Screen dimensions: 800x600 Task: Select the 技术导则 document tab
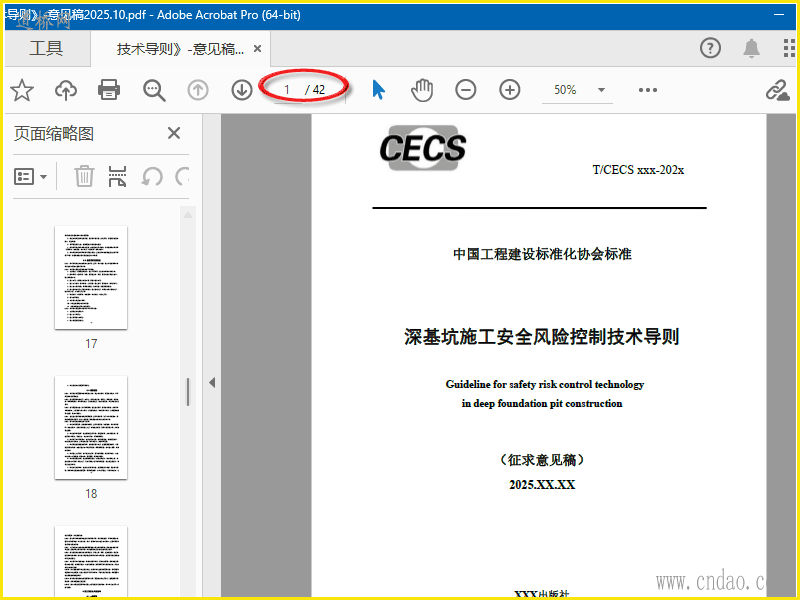point(181,49)
